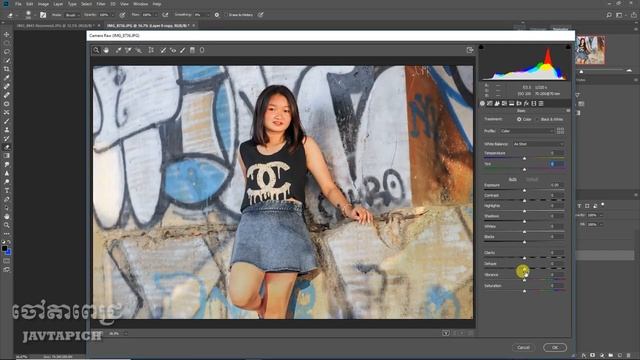This screenshot has height=360, width=640.
Task: Click the Cancel button in Camera Raw
Action: tap(523, 347)
